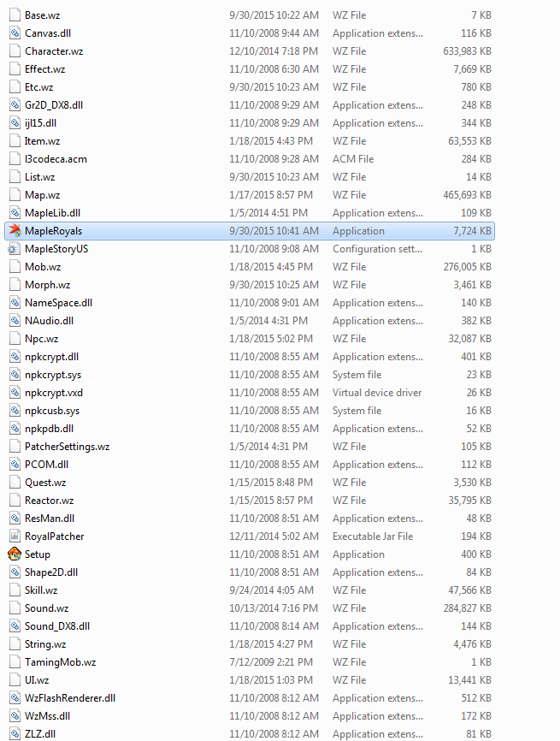
Task: Click the npkcrypt.sys file icon
Action: 15,374
